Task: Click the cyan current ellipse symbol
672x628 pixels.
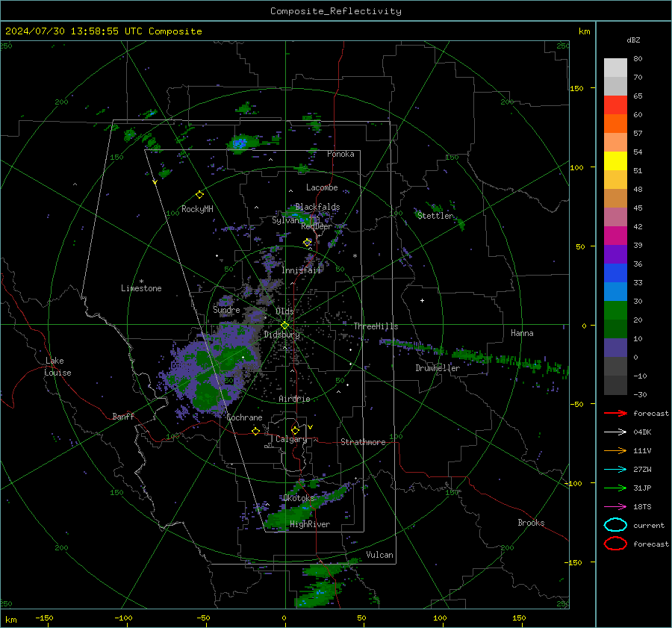Action: point(615,525)
